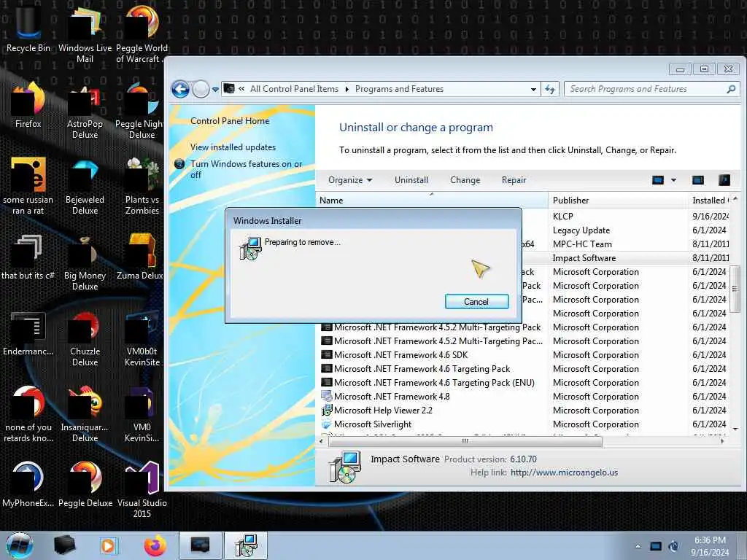747x560 pixels.
Task: Show hidden system tray icons
Action: pos(638,546)
